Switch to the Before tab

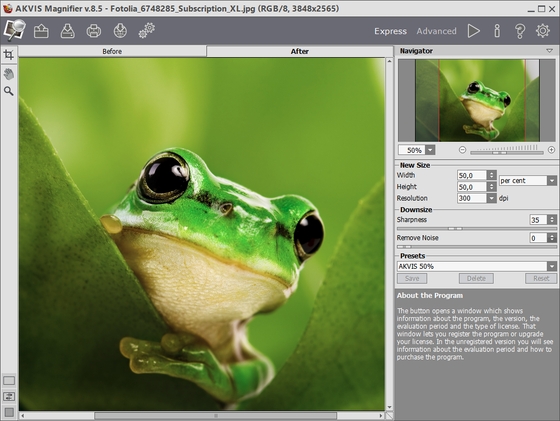click(112, 51)
